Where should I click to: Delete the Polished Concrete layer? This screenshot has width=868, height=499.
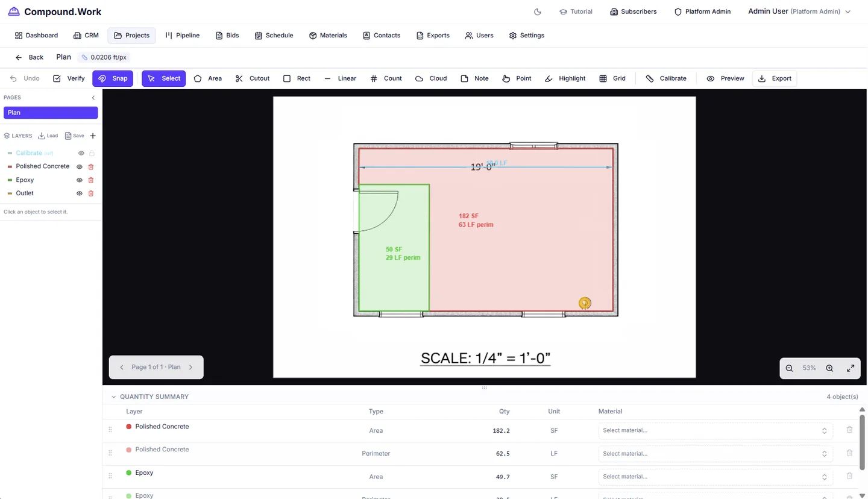coord(91,167)
